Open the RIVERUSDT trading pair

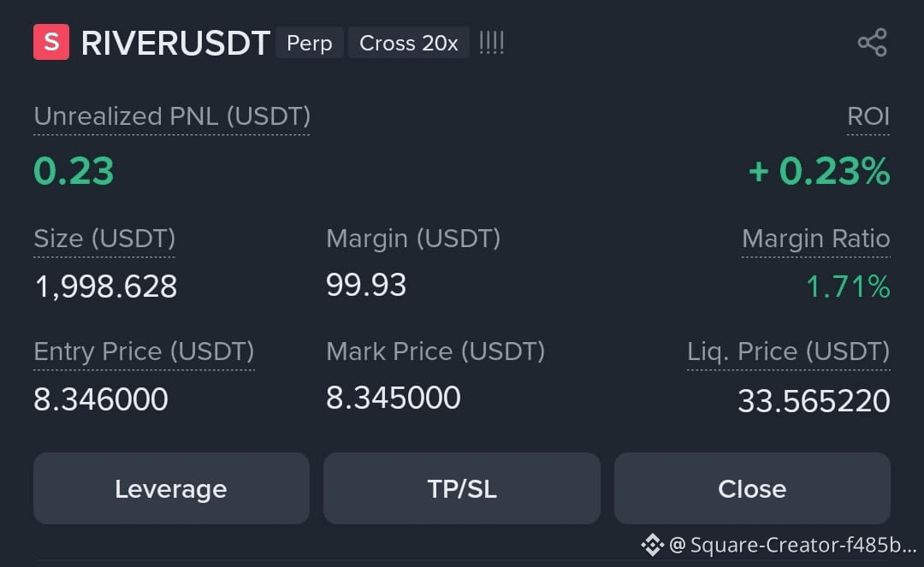175,44
